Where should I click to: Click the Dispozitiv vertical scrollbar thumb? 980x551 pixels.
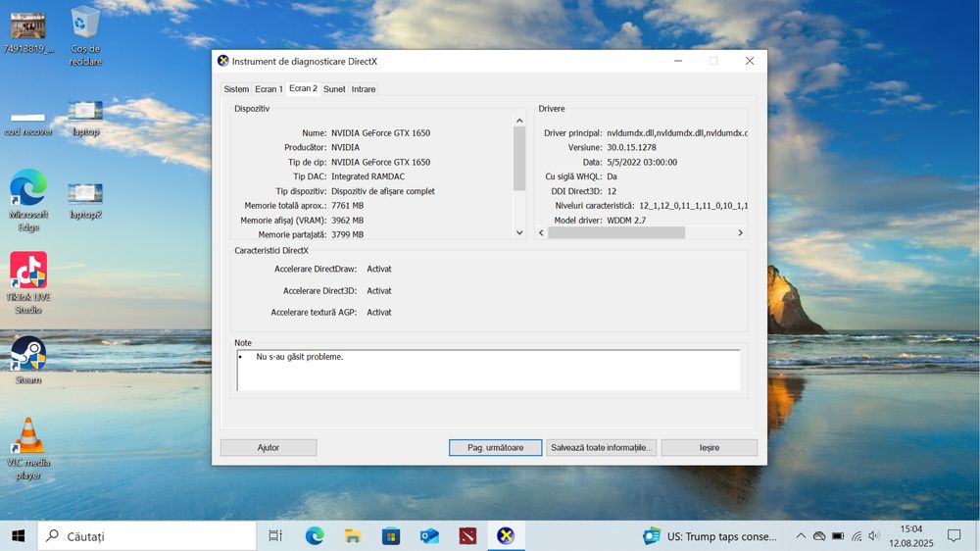click(x=519, y=158)
